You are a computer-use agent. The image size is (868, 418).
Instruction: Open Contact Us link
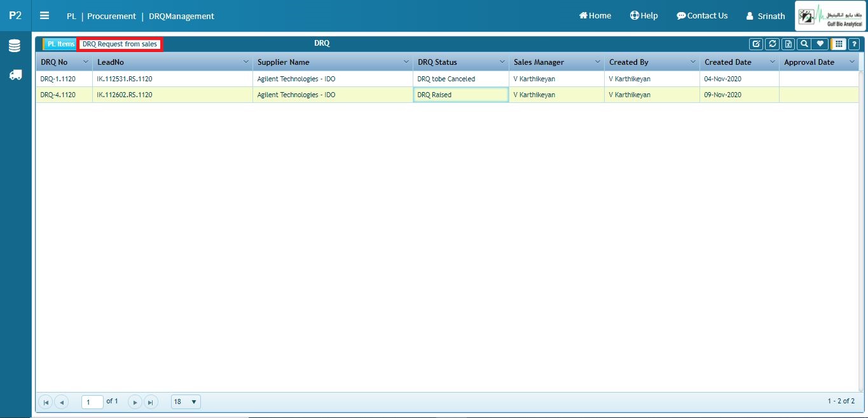702,15
